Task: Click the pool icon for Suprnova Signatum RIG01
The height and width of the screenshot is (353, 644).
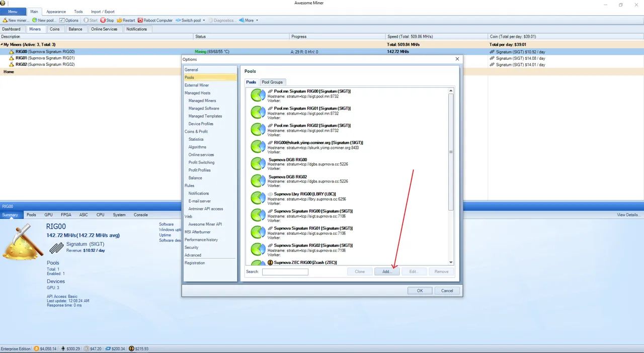Action: click(x=258, y=232)
